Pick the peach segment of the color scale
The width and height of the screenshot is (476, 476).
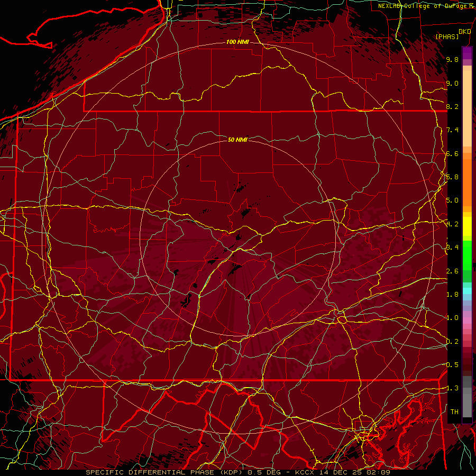coord(467,109)
